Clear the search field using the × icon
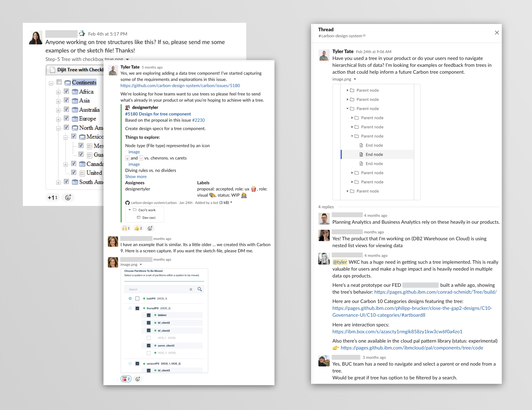532x410 pixels. [191, 289]
